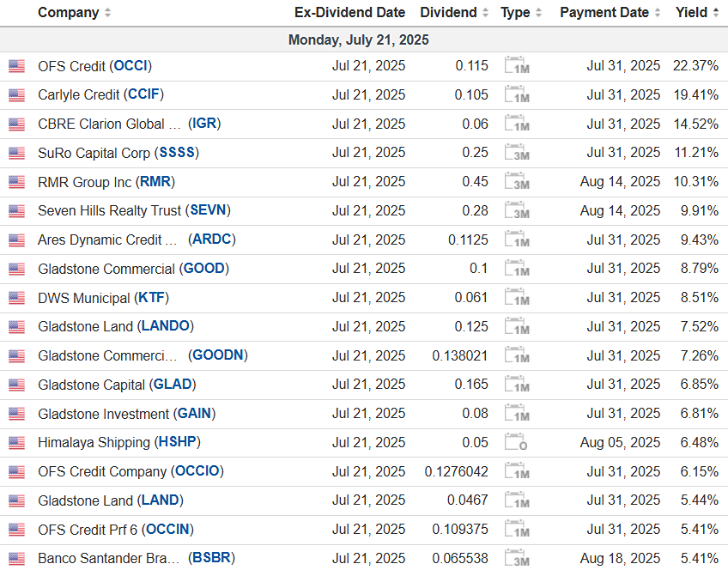The width and height of the screenshot is (728, 570).
Task: Click the monthly type icon for OFS Credit OCCI
Action: (517, 66)
